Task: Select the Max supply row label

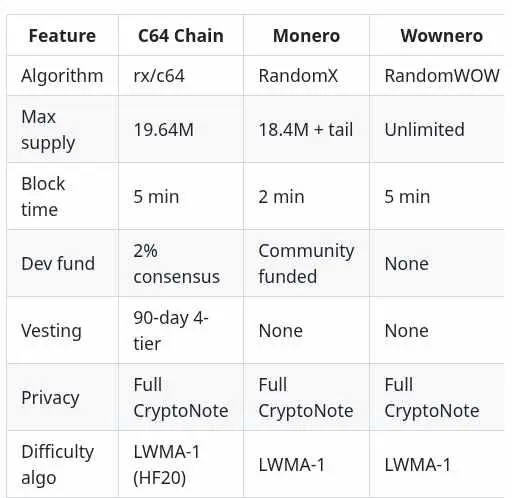Action: pyautogui.click(x=62, y=130)
